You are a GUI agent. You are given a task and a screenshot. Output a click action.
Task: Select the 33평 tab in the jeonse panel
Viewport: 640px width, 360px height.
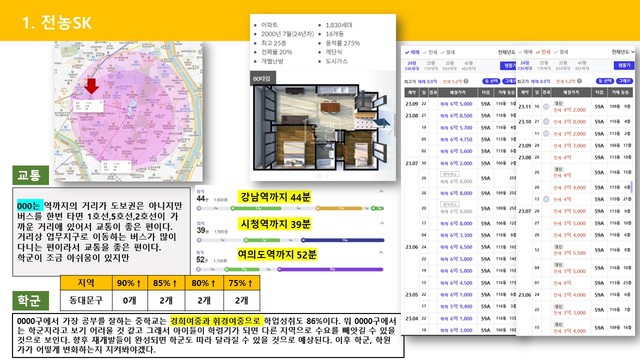pyautogui.click(x=562, y=66)
